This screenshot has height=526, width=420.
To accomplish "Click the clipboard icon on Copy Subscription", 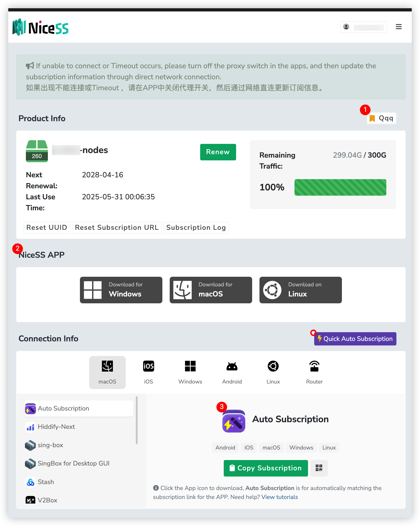I will 232,468.
